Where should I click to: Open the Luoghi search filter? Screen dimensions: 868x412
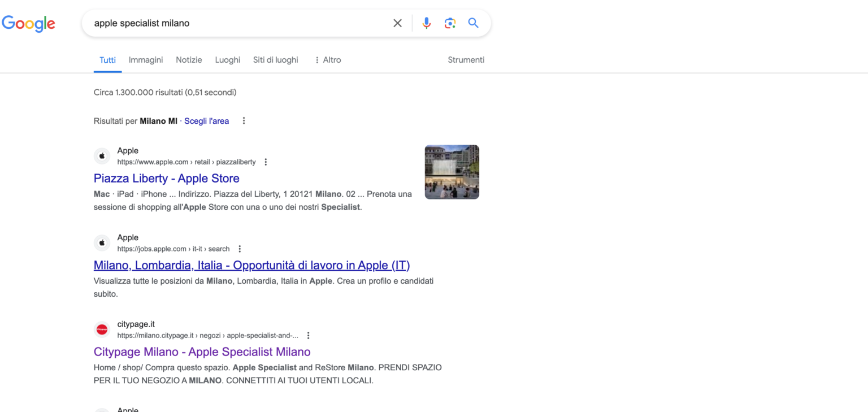227,59
